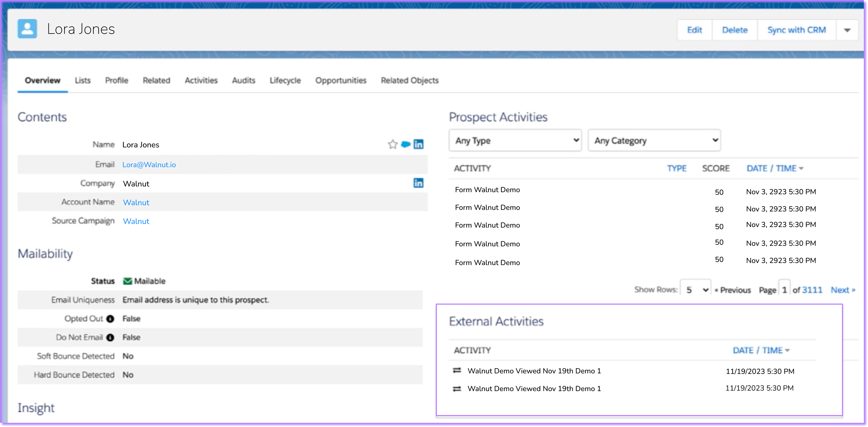The height and width of the screenshot is (427, 868).
Task: Select the second Walnut Demo Viewed external activity
Action: tap(534, 388)
